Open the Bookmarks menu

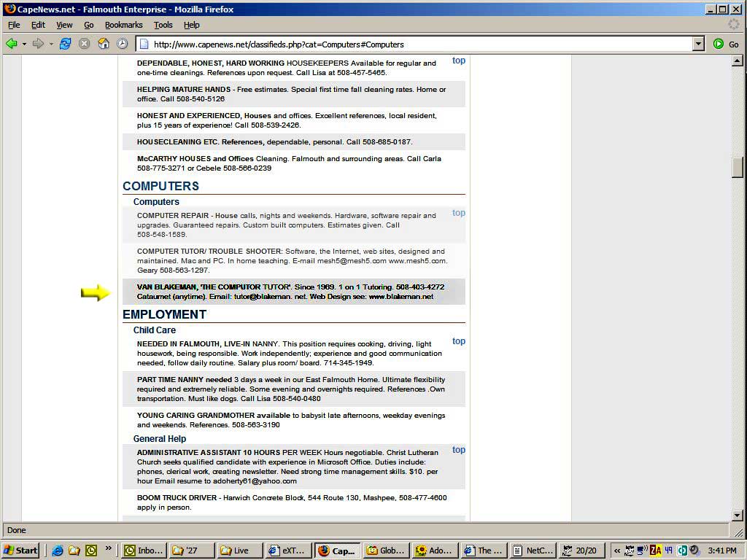coord(123,25)
